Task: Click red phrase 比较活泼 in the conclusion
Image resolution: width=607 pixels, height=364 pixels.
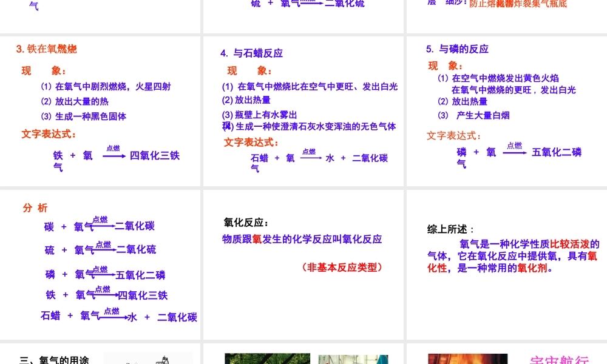Action: tap(569, 244)
